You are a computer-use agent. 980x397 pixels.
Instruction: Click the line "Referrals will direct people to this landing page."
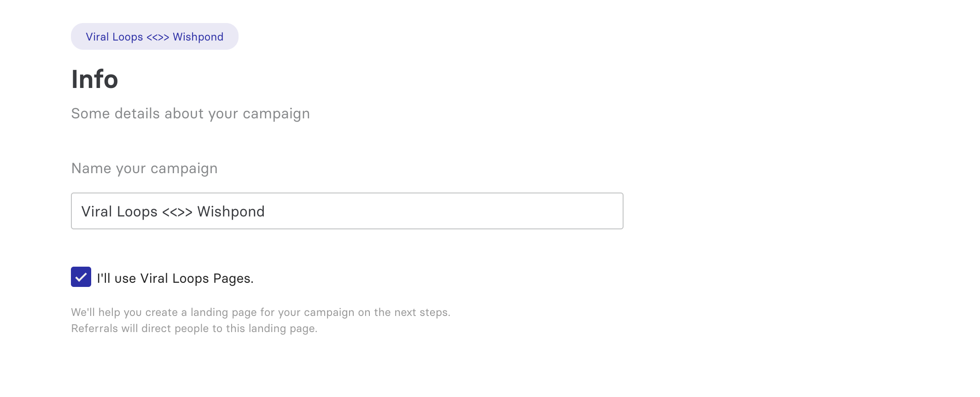click(194, 328)
